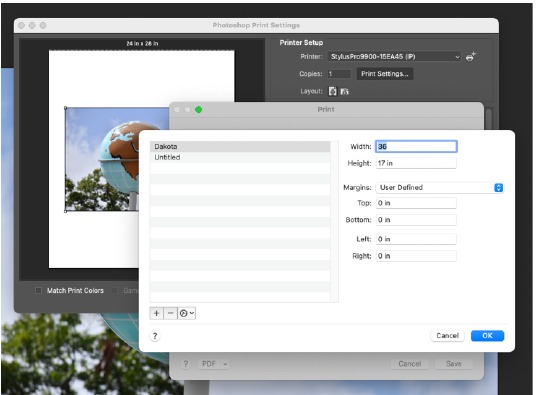Click the Copies input field

click(339, 74)
